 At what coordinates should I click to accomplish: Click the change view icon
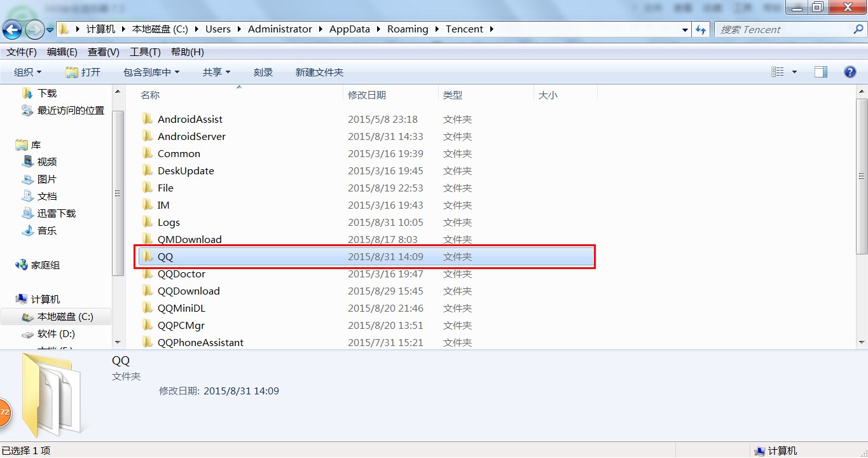pyautogui.click(x=778, y=72)
